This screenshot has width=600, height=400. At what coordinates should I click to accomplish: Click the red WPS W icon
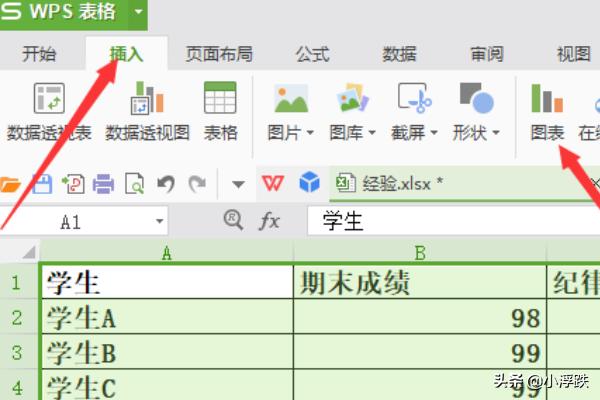[273, 183]
